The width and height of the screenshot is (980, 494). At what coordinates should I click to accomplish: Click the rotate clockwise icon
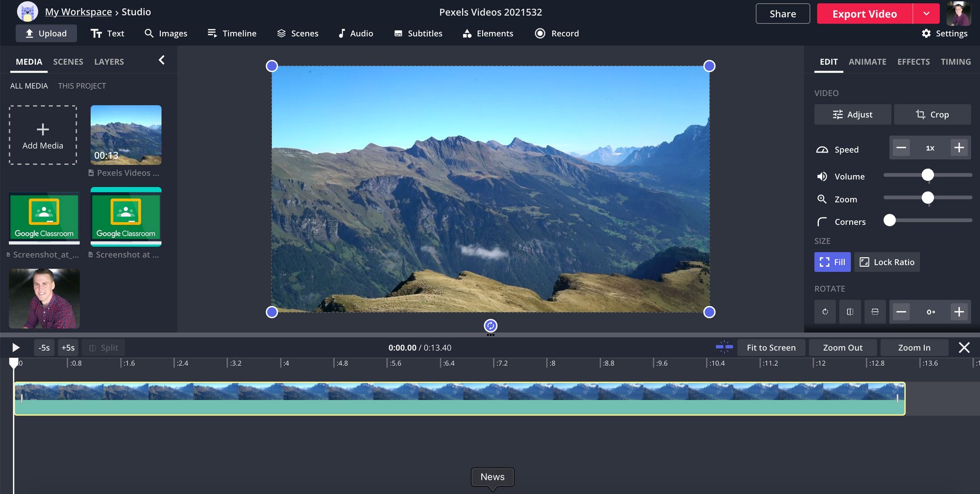click(x=825, y=312)
